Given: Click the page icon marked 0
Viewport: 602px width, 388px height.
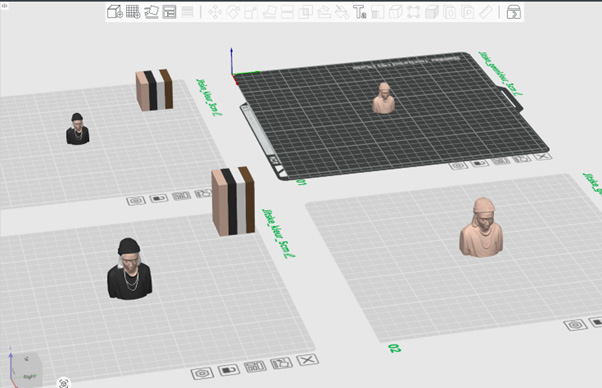Looking at the screenshot, I should (450, 12).
